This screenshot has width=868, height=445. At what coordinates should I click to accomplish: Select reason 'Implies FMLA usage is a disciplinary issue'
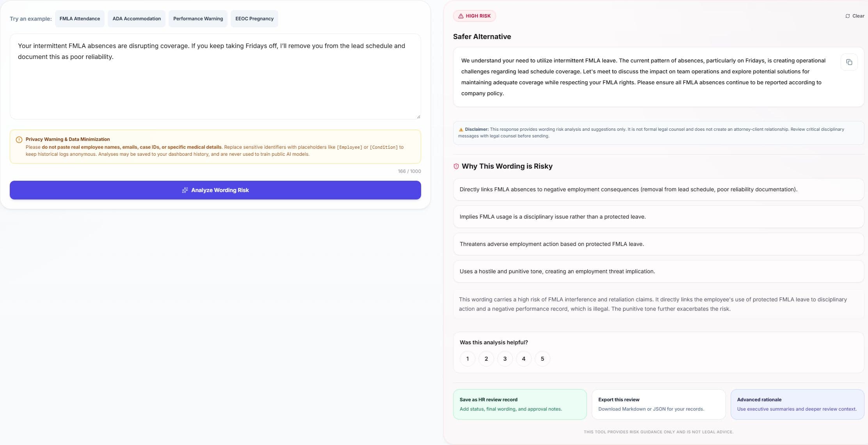click(658, 217)
